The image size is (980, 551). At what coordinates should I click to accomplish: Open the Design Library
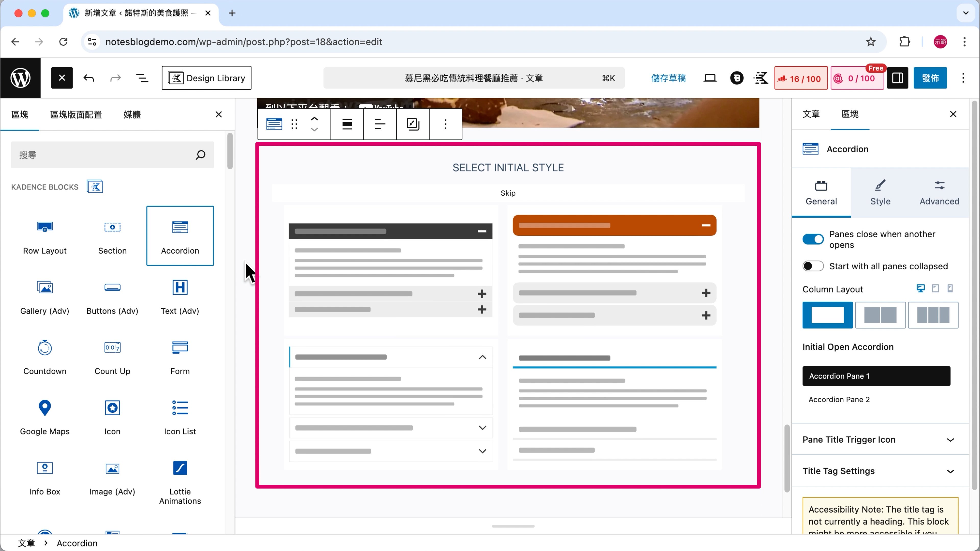(206, 78)
